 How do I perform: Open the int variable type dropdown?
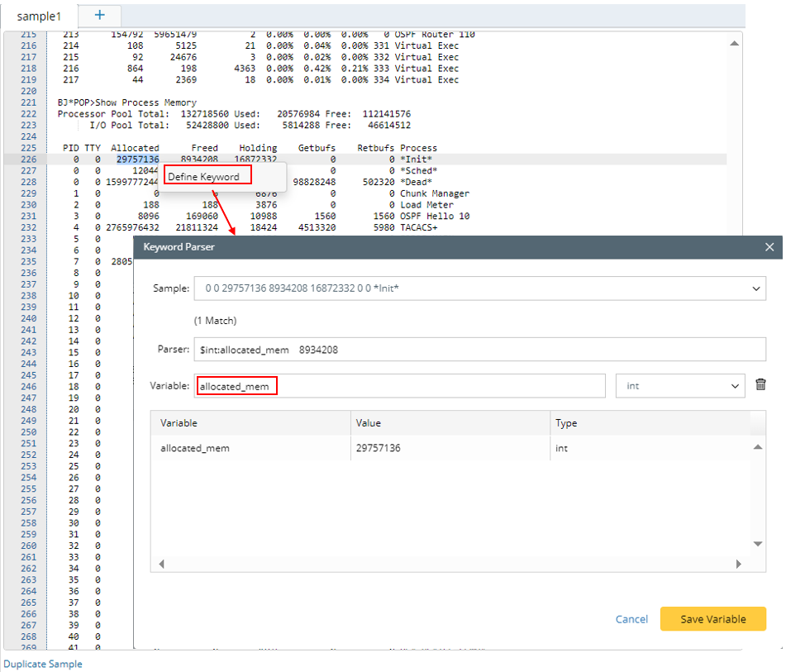pos(680,386)
